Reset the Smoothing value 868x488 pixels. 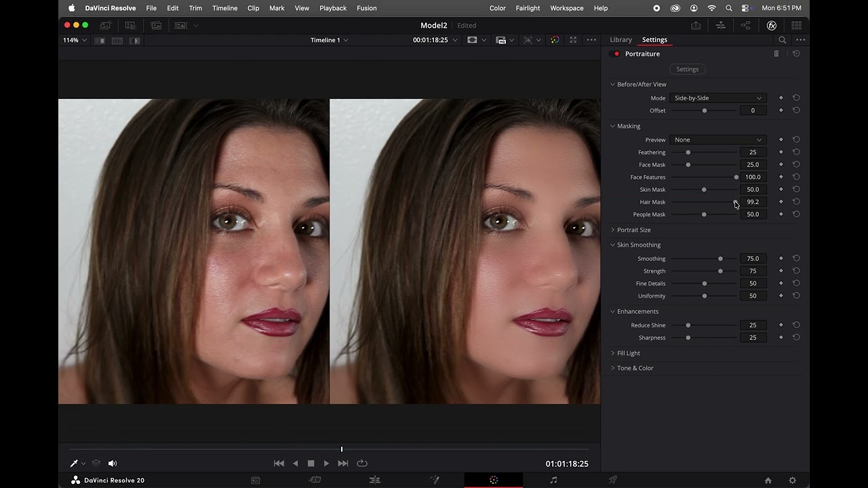tap(796, 258)
